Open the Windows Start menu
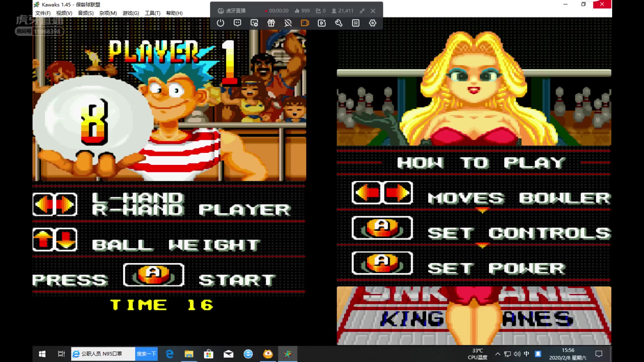 tap(42, 354)
